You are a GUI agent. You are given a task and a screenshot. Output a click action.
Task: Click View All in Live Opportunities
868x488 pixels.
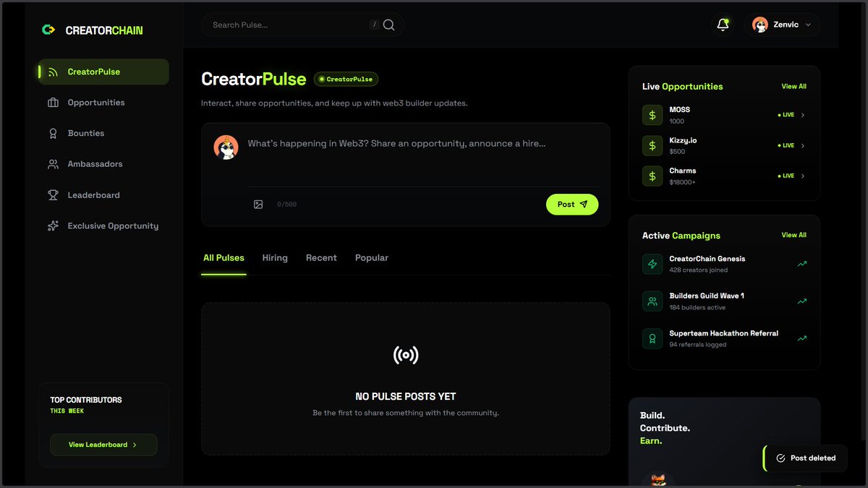pyautogui.click(x=793, y=87)
